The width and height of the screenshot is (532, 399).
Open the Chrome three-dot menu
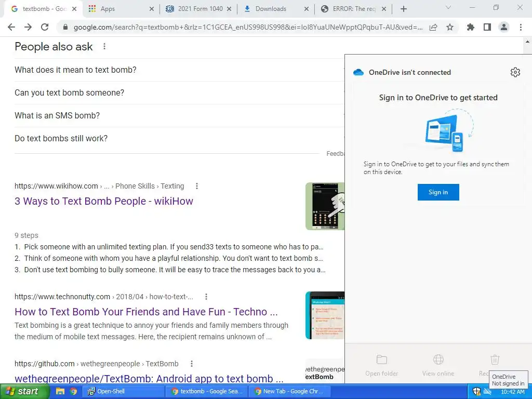[521, 27]
